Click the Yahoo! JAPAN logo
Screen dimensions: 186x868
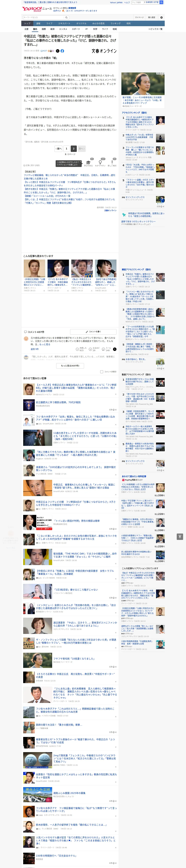(31, 9)
